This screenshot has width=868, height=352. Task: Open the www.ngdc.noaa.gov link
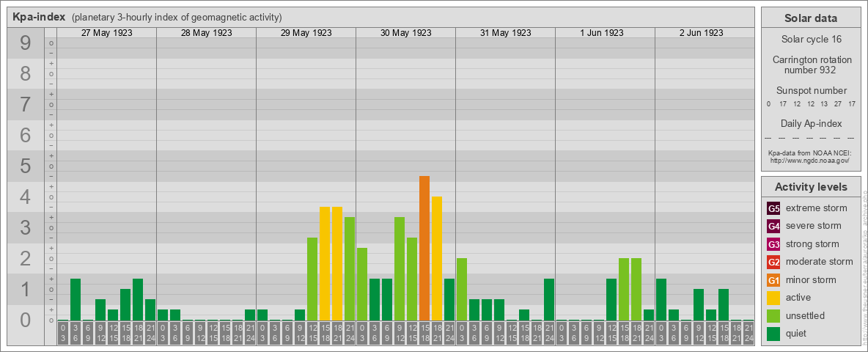(x=811, y=160)
